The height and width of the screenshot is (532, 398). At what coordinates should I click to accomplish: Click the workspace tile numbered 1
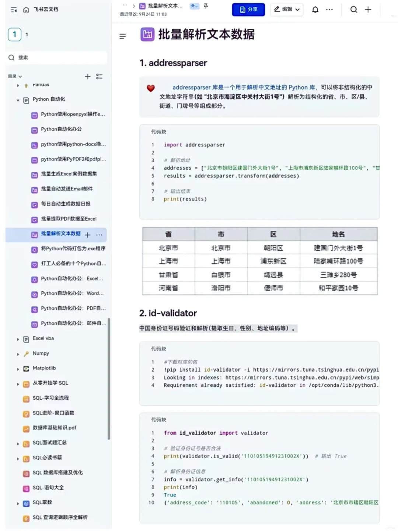click(14, 34)
